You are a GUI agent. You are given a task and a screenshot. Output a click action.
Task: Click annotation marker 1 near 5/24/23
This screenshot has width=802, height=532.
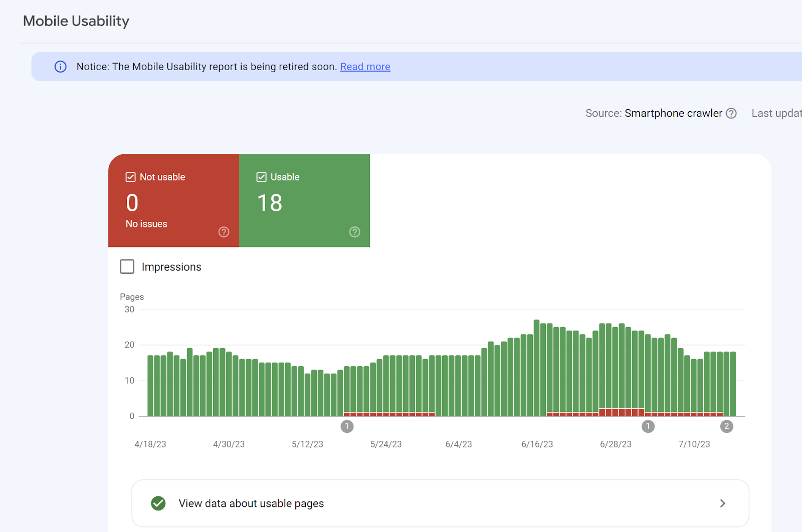point(347,426)
